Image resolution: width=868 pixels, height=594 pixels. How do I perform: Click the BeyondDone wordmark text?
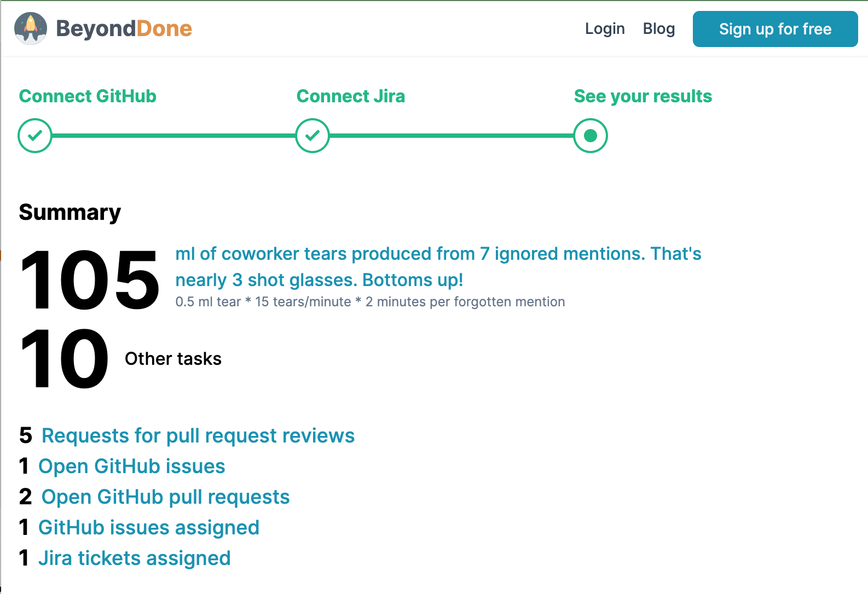point(124,28)
